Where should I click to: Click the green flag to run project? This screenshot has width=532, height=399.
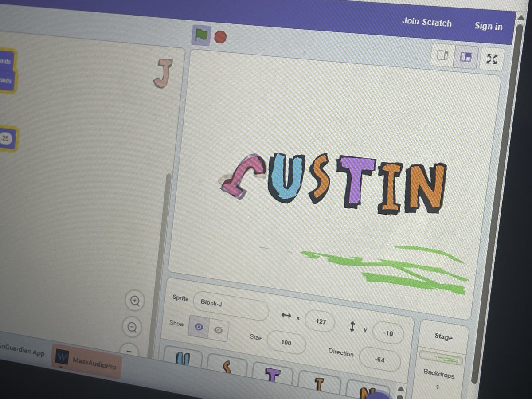201,35
